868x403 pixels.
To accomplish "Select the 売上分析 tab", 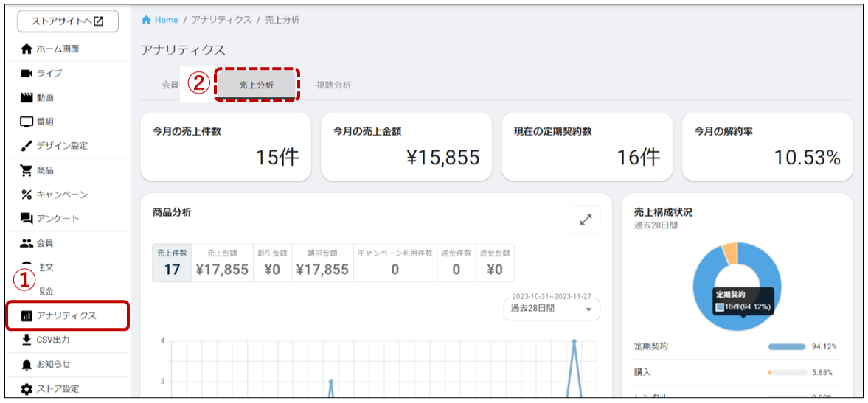I will (257, 85).
